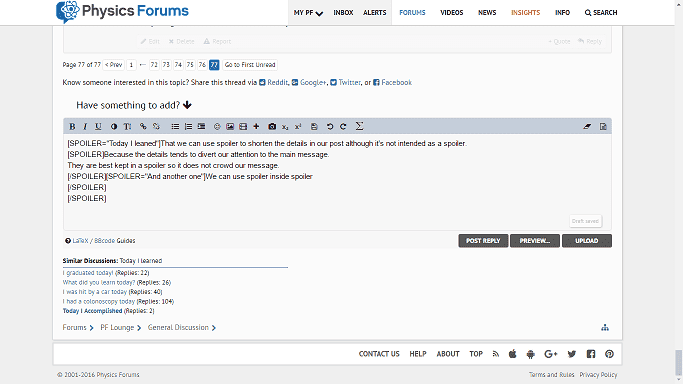Redo the last edit

(343, 127)
